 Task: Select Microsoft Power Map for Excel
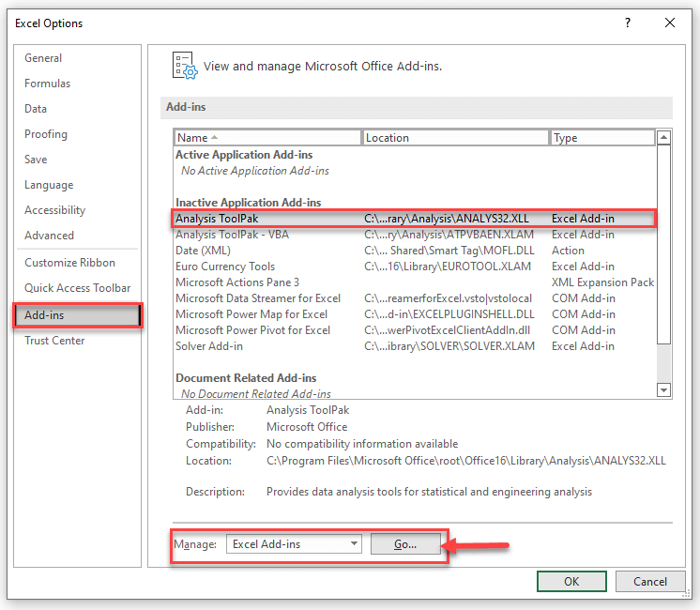pyautogui.click(x=415, y=314)
